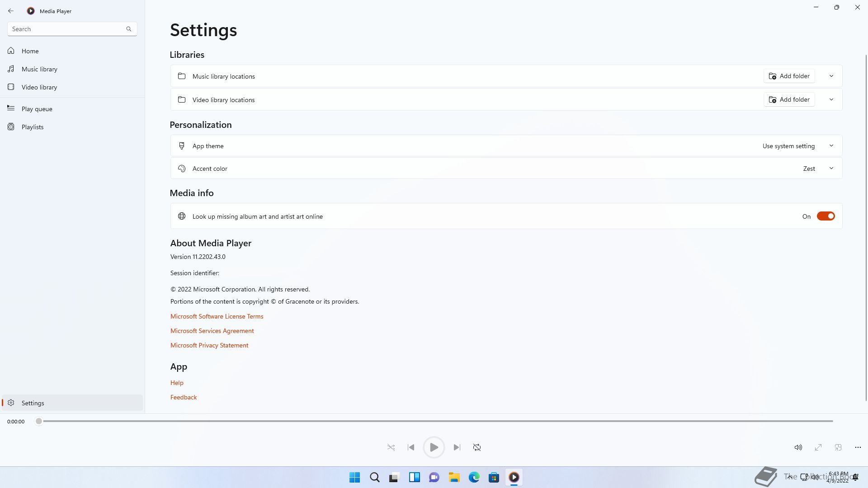Open Microsoft Software License Terms link

(217, 316)
